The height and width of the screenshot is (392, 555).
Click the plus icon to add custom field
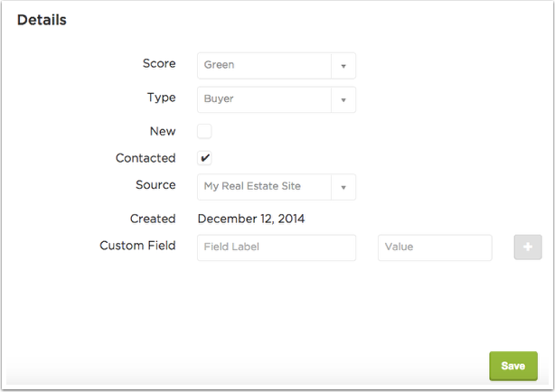point(528,247)
